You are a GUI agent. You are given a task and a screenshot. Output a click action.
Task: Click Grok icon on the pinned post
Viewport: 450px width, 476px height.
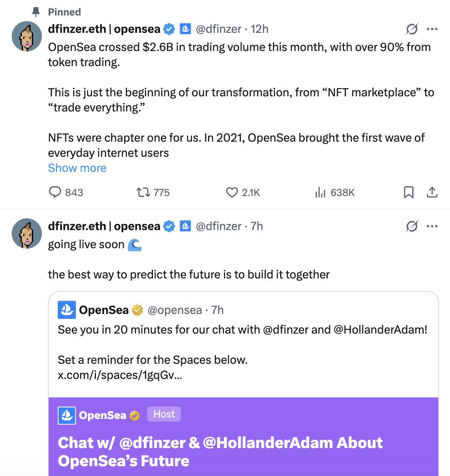(412, 29)
